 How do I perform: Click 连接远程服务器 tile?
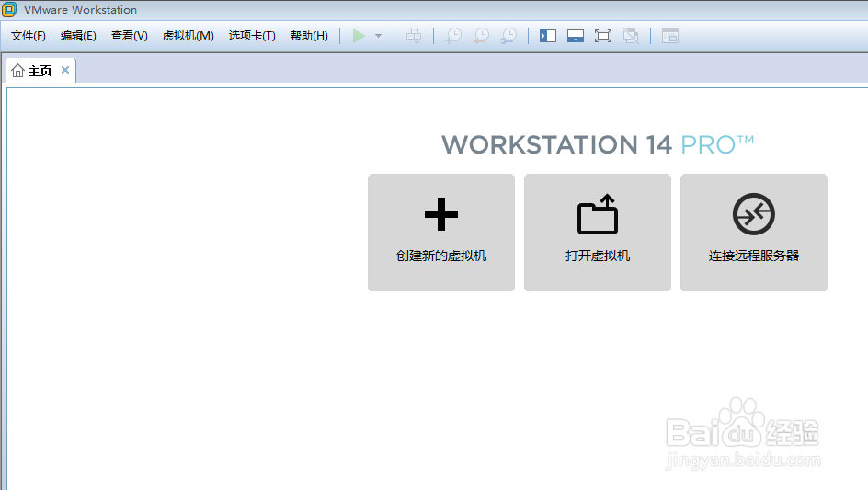coord(753,233)
